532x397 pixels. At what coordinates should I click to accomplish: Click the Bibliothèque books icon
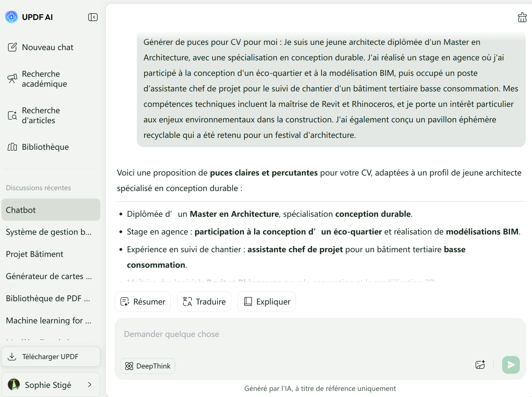click(12, 147)
